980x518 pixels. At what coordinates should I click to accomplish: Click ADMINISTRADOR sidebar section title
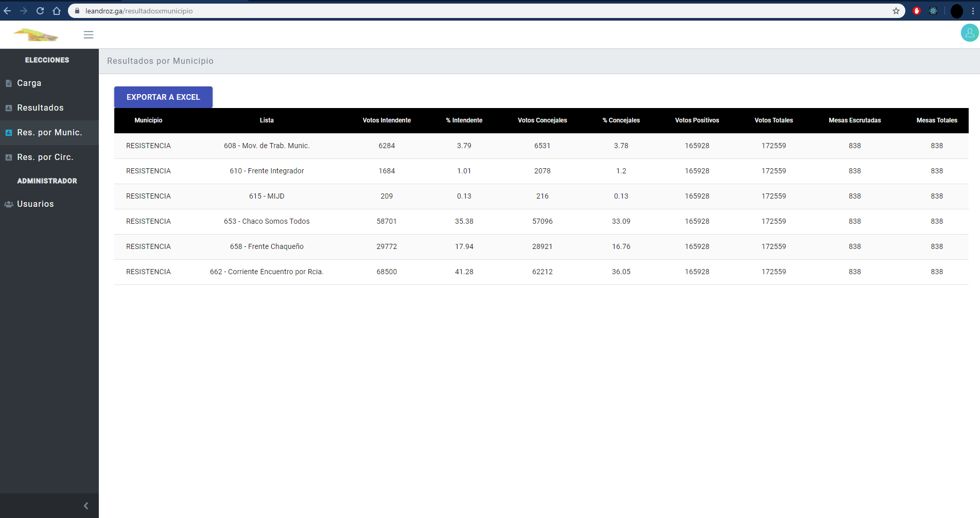tap(47, 181)
